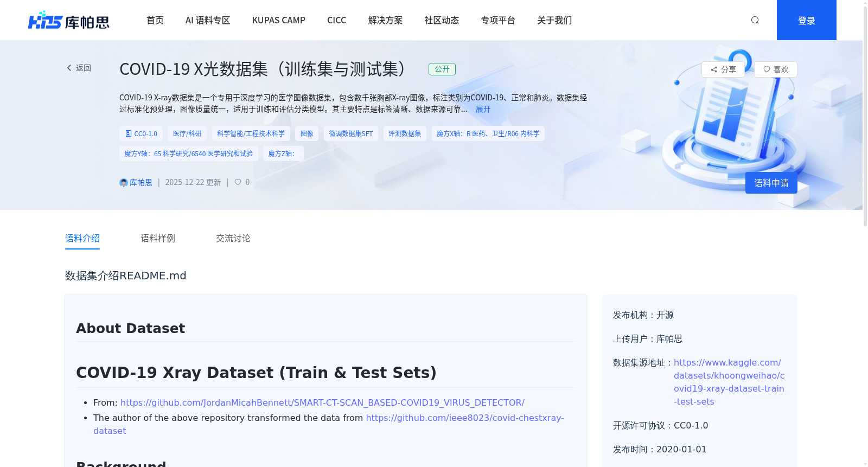Select the 语料介绍 tab

coord(82,238)
